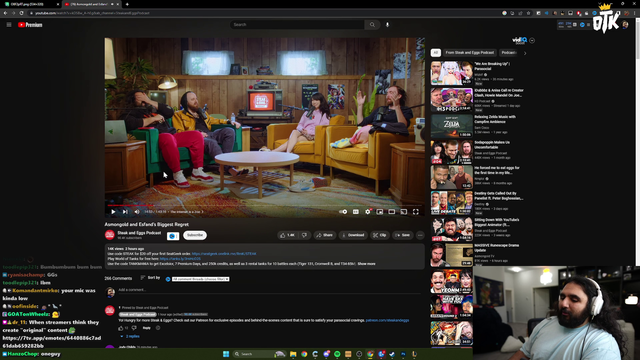The width and height of the screenshot is (640, 360).
Task: Focus the YouTube search field
Action: pos(297,24)
